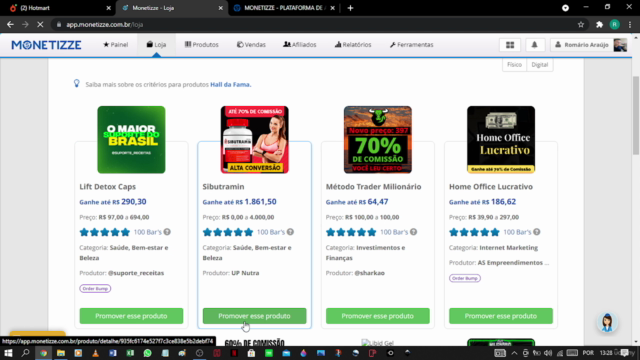Open the Método Trader Milionário title
The height and width of the screenshot is (360, 640).
(x=373, y=187)
